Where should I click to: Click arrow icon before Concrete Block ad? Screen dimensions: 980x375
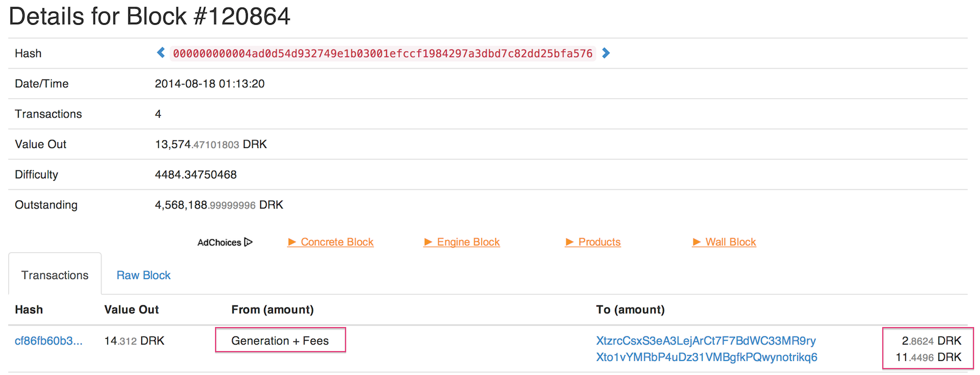[292, 242]
